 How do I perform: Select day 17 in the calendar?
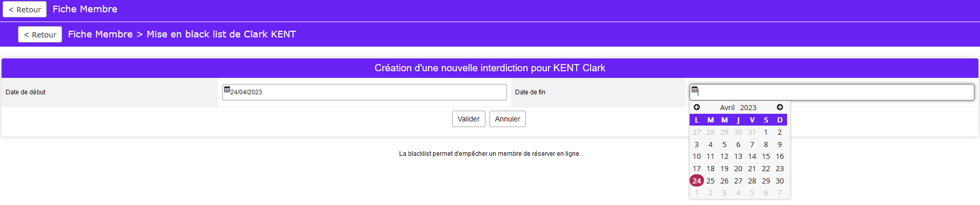697,169
